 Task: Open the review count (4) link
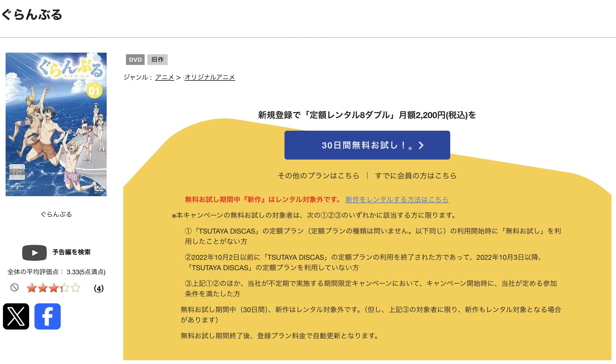click(x=99, y=288)
